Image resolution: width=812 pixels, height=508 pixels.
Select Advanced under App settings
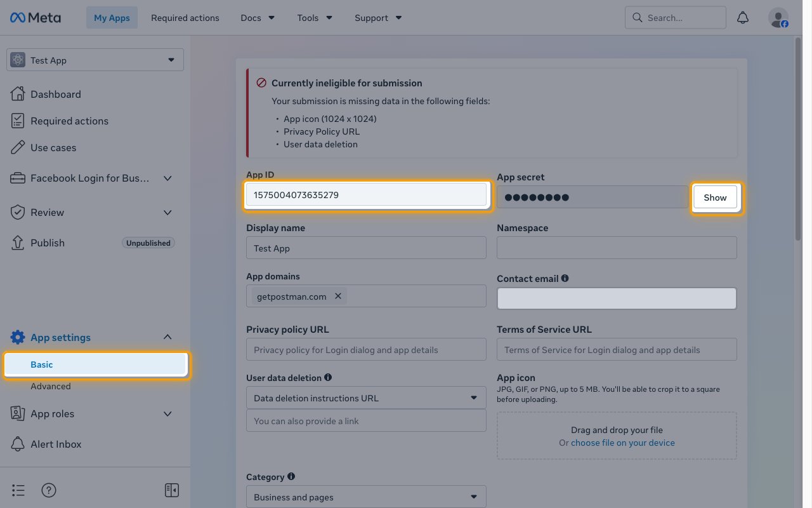(x=51, y=386)
